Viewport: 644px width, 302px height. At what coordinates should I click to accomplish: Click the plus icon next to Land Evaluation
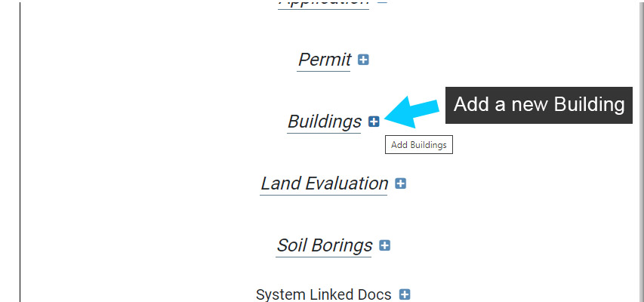pos(400,183)
